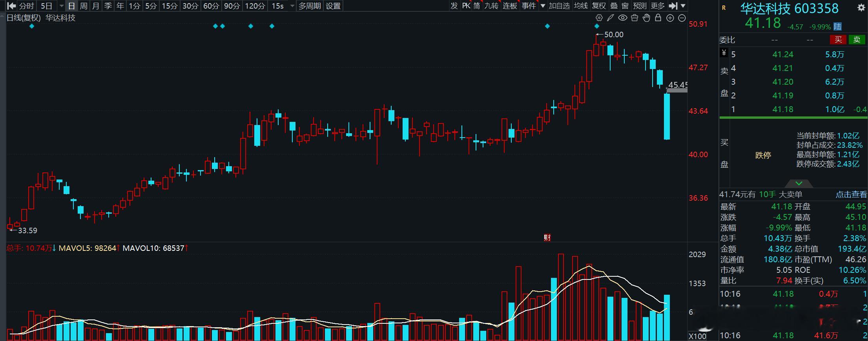
Task: Click sell level 5 price 41.24
Action: (783, 54)
